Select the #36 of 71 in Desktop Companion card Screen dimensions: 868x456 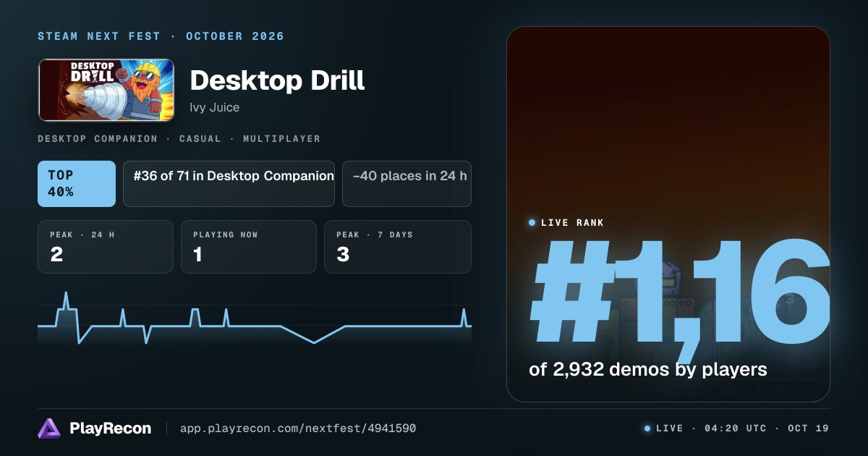[229, 184]
